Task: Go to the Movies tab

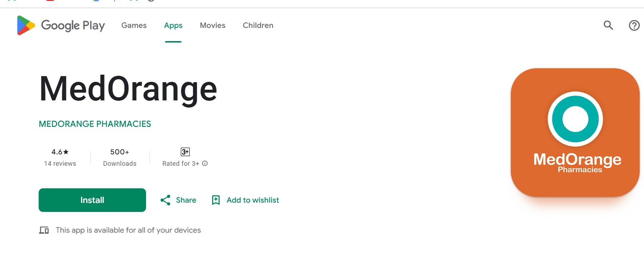Action: pos(213,25)
